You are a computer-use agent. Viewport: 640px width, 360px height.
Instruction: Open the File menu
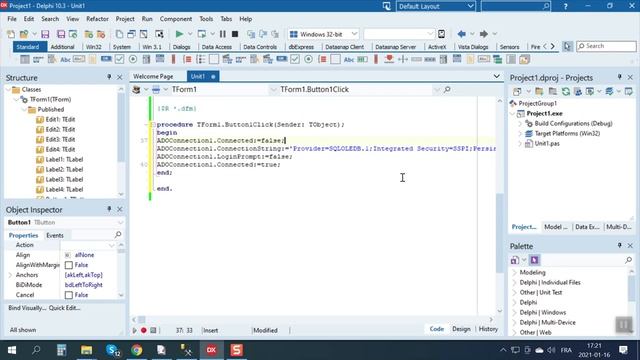pyautogui.click(x=12, y=19)
